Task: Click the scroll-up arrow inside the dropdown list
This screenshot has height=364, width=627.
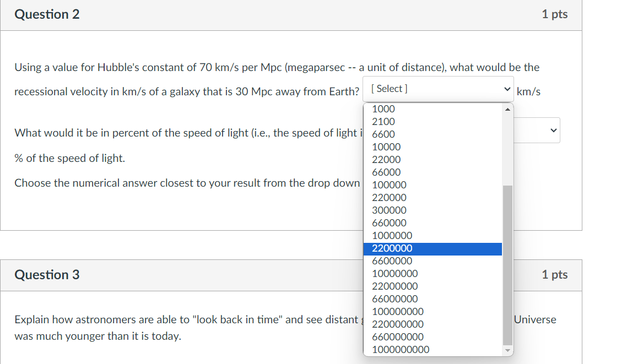Action: point(506,108)
